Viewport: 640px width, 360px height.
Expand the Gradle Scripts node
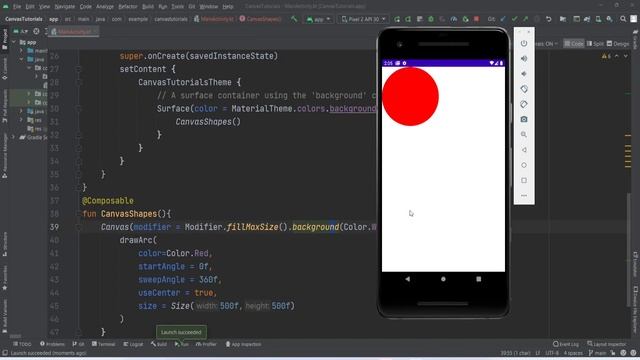point(14,137)
